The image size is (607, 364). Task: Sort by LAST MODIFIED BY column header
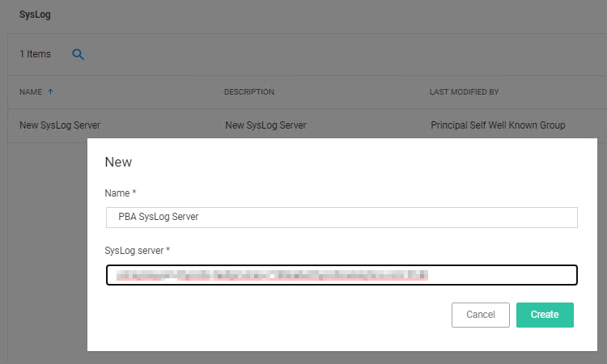[x=464, y=92]
